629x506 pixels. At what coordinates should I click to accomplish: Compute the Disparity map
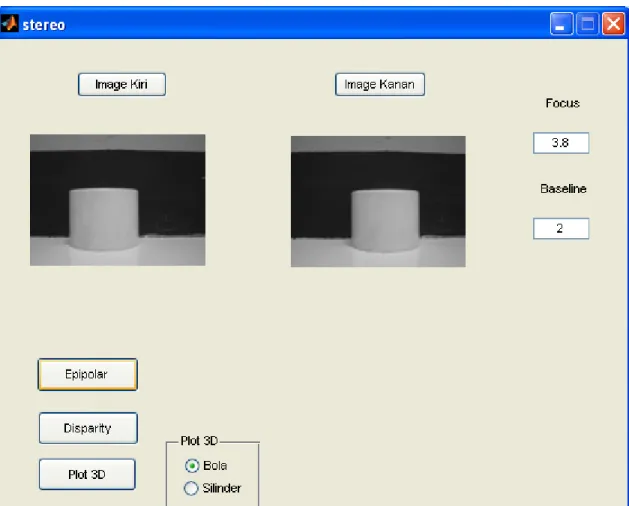[x=88, y=428]
